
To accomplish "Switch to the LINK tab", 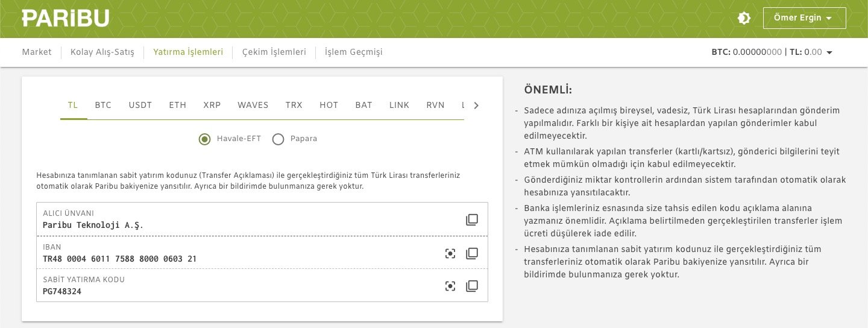I will (400, 105).
